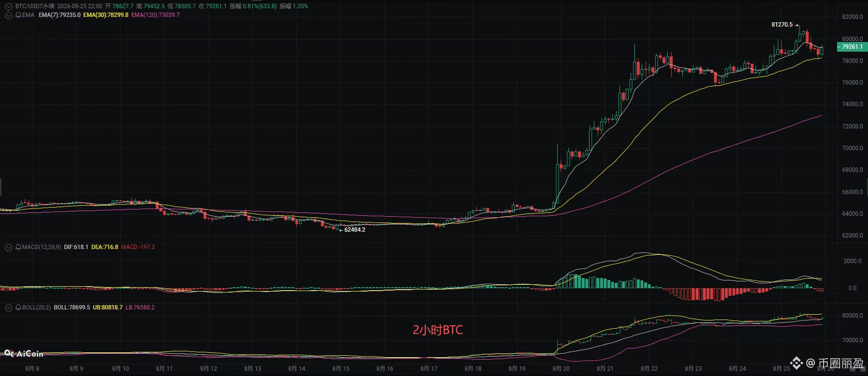The image size is (868, 376).
Task: Click the 8月 14 date on time axis
Action: pyautogui.click(x=297, y=369)
